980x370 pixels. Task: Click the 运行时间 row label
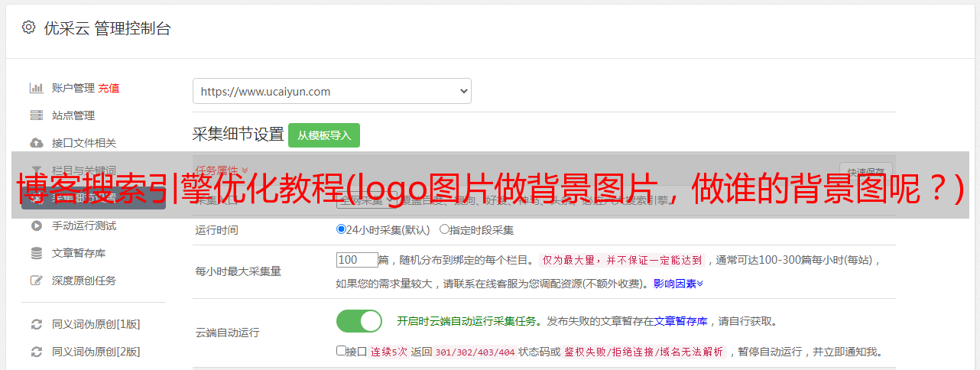[x=217, y=229]
